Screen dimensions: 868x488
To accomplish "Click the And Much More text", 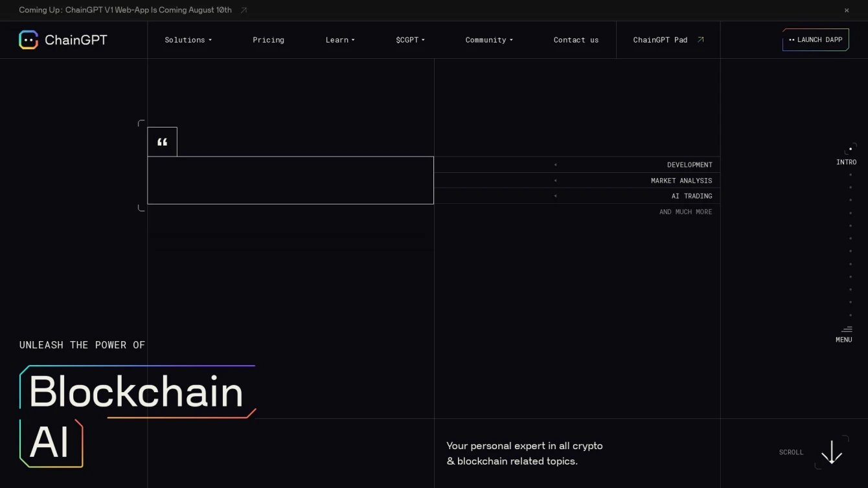I will coord(685,212).
